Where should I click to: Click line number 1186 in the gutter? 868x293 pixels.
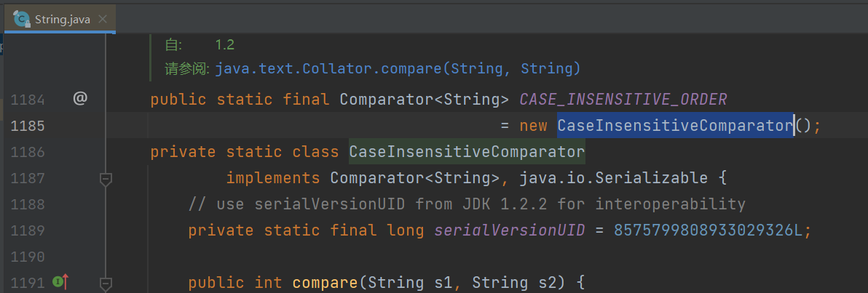(28, 152)
